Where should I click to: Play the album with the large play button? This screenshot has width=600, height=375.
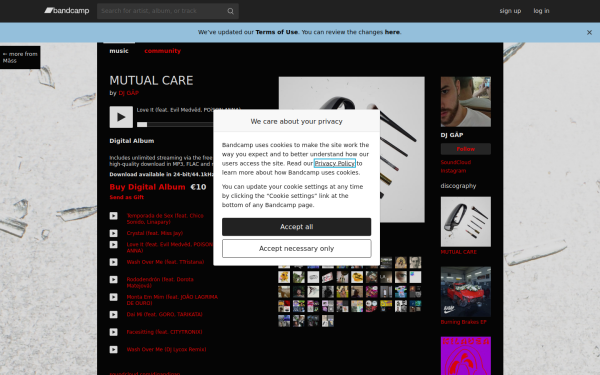121,117
